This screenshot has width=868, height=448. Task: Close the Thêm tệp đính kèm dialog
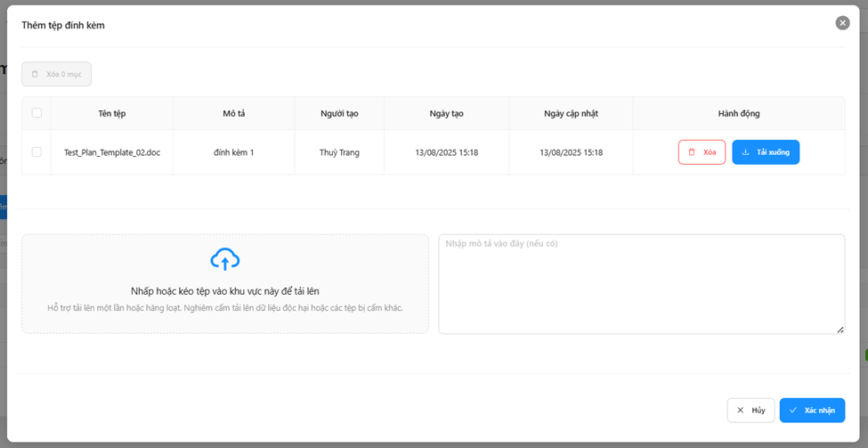[842, 23]
